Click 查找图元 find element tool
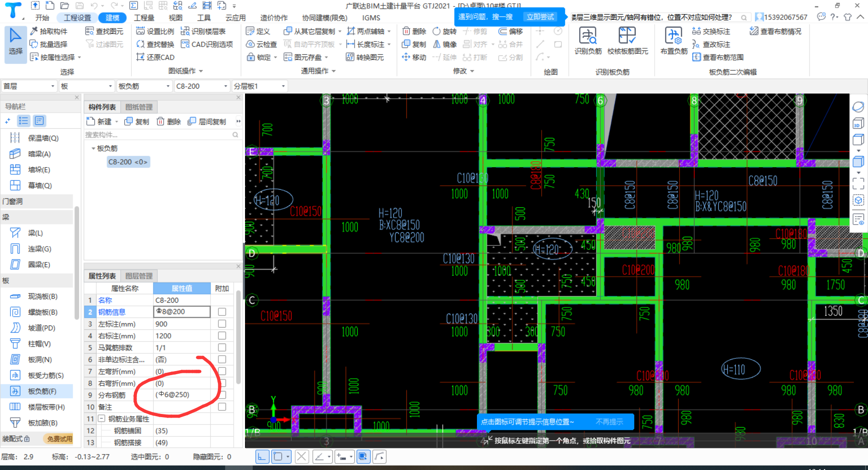This screenshot has width=868, height=470. (x=104, y=31)
